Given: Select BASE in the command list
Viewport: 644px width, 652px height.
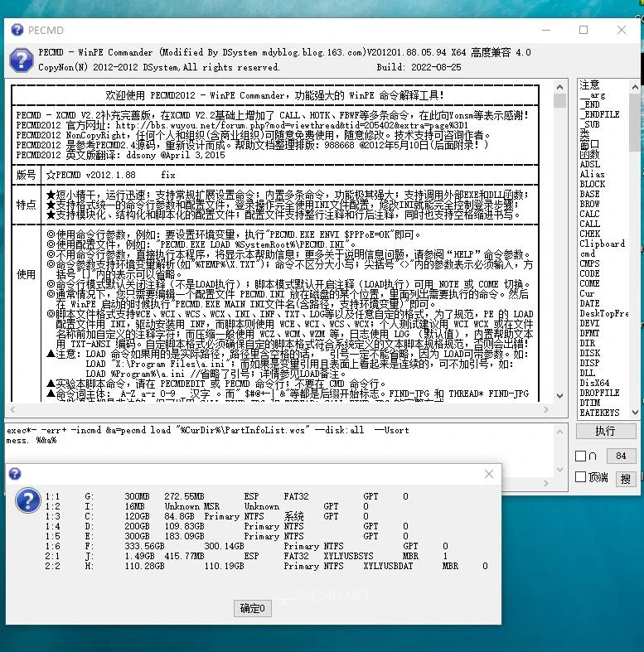Looking at the screenshot, I should [590, 194].
